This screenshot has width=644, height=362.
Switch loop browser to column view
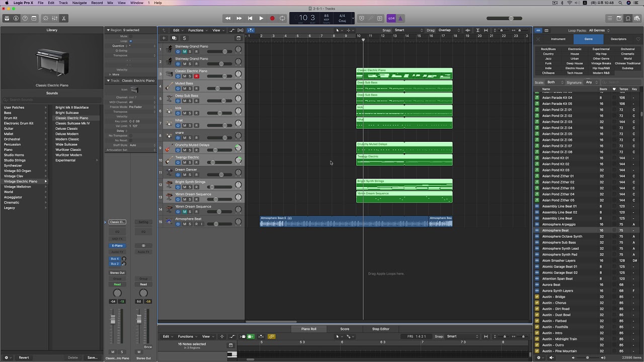point(546,31)
